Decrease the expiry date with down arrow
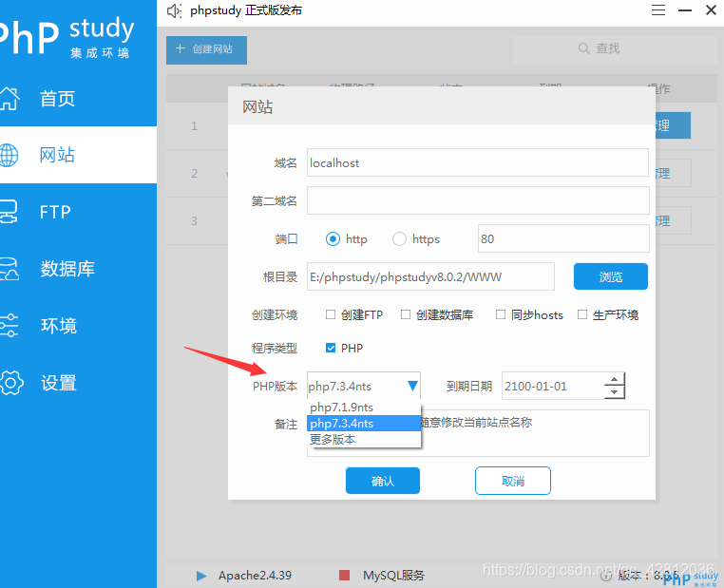 pyautogui.click(x=614, y=392)
